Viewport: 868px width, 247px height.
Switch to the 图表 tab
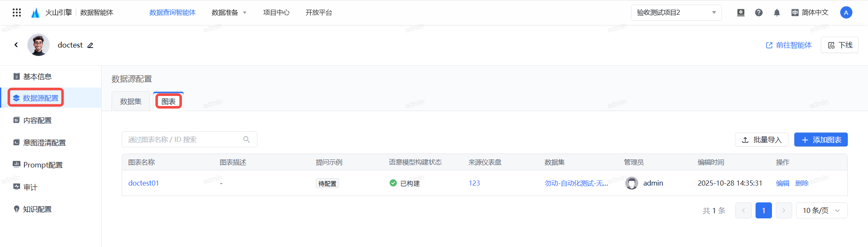[x=168, y=101]
